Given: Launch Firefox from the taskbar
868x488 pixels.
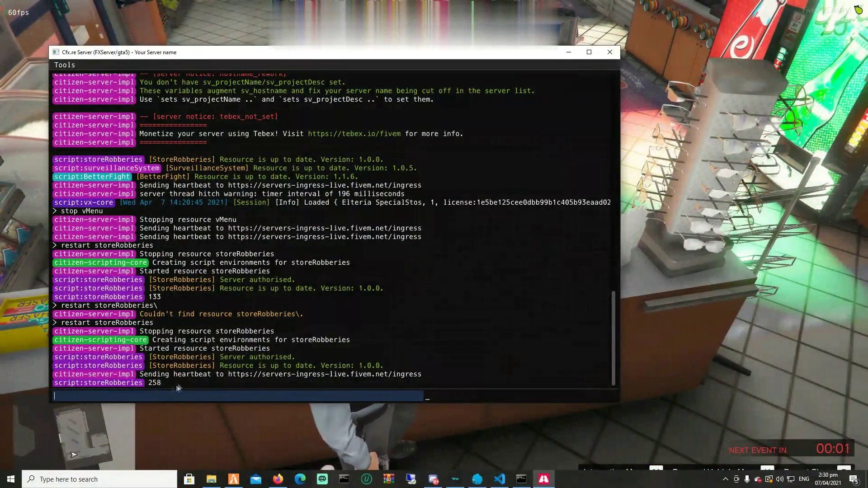Looking at the screenshot, I should click(278, 479).
